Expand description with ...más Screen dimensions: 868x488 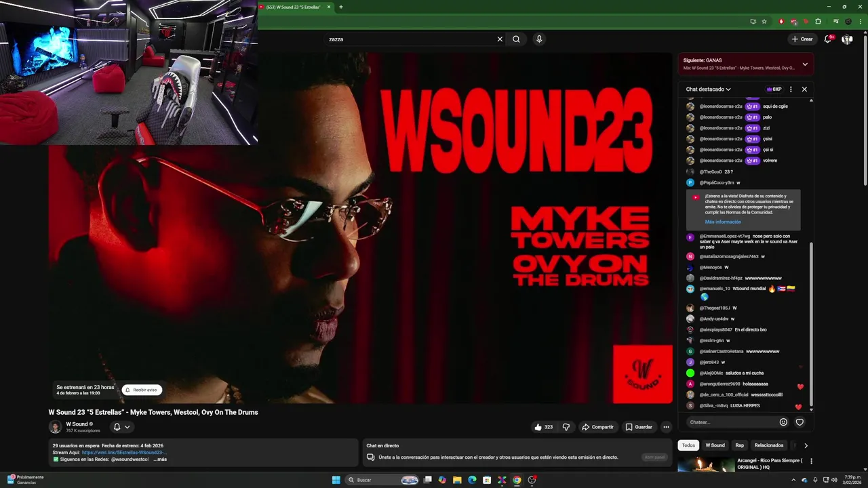[x=160, y=459]
